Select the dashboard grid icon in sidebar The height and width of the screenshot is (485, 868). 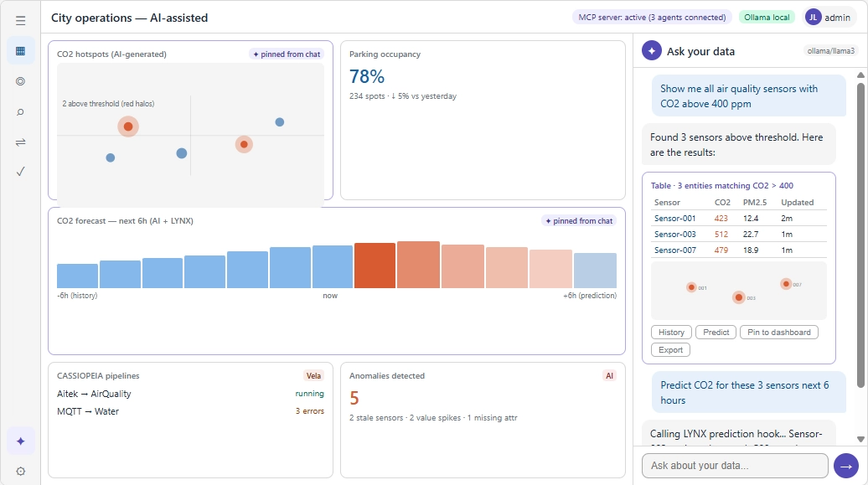pyautogui.click(x=20, y=51)
